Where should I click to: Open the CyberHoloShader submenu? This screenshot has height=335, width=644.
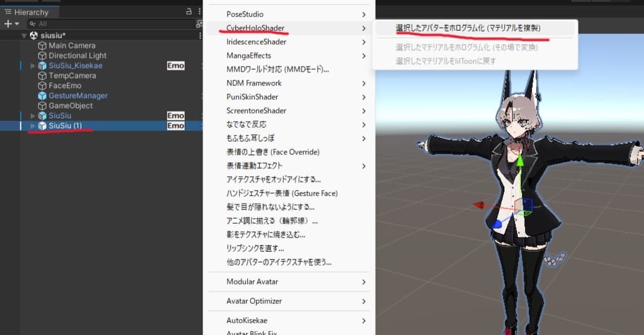click(x=289, y=28)
